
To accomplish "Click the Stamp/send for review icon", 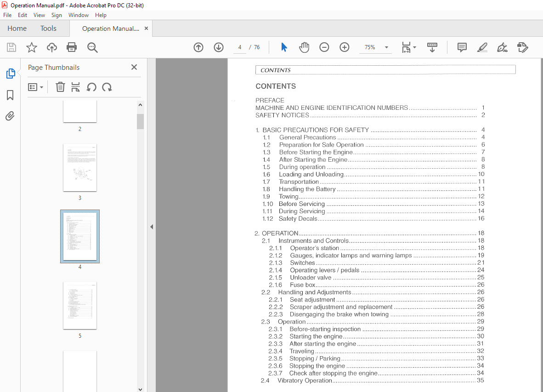I will 522,47.
